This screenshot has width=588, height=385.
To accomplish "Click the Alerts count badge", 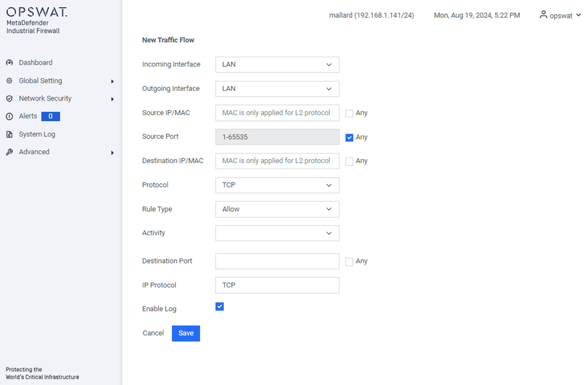I will [x=50, y=116].
